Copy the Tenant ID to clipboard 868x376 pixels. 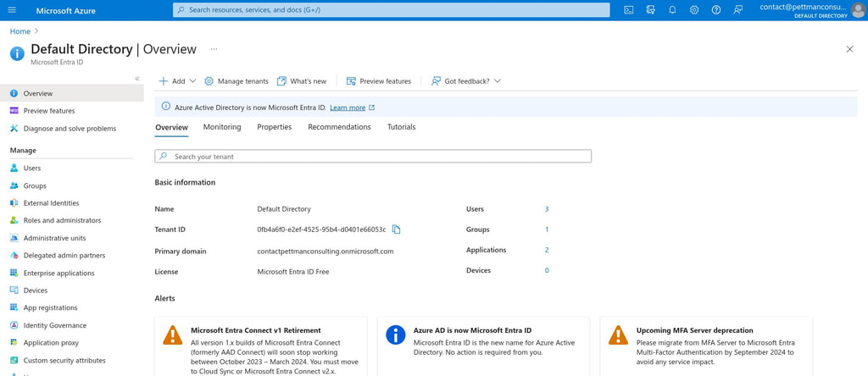[396, 229]
